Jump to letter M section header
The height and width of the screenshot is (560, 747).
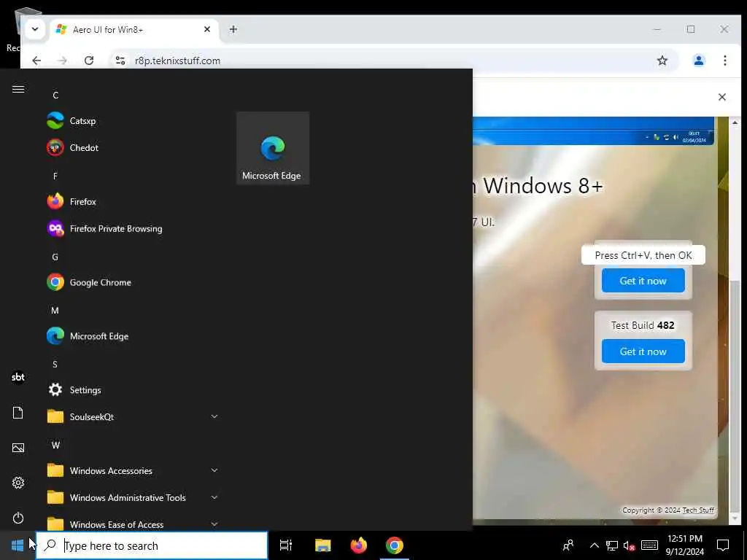[x=55, y=311]
